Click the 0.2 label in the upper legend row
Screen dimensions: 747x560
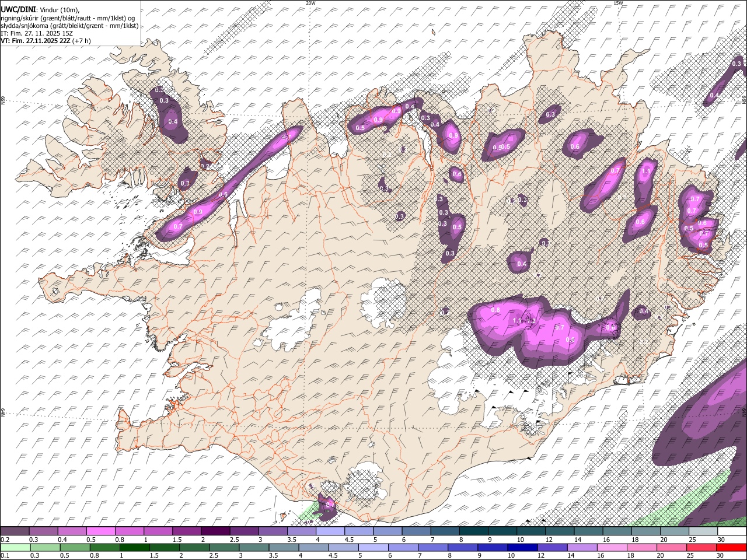click(x=5, y=540)
